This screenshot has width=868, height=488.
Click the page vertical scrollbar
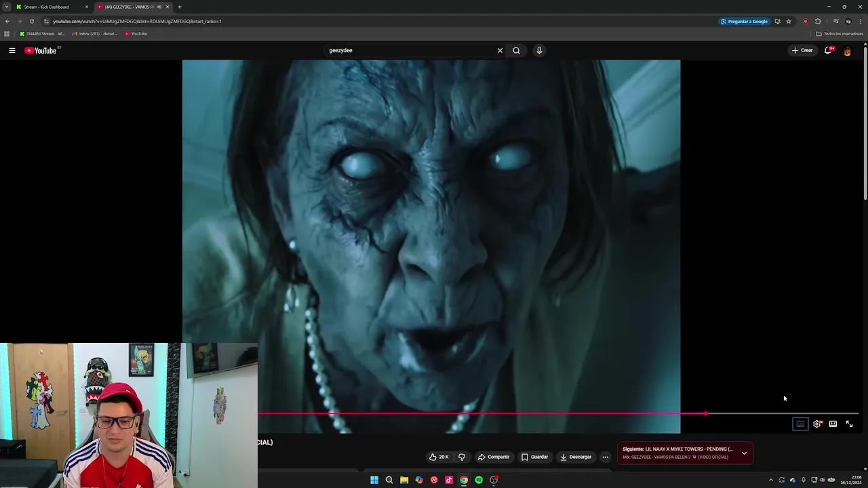[x=865, y=122]
